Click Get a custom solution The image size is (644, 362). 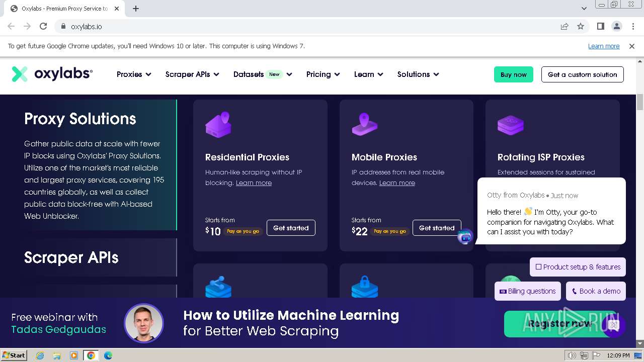pos(583,74)
